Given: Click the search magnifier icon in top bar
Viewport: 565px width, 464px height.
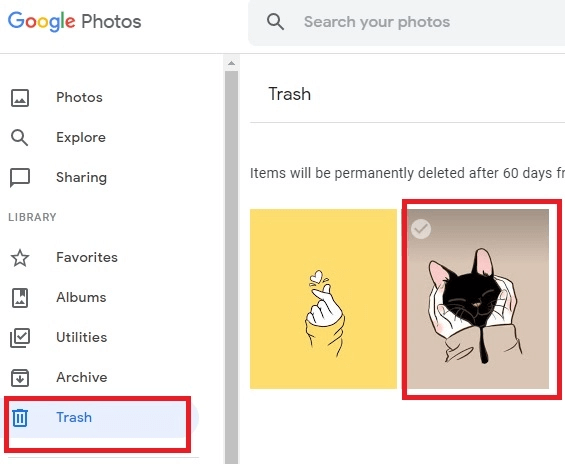Looking at the screenshot, I should coord(275,22).
